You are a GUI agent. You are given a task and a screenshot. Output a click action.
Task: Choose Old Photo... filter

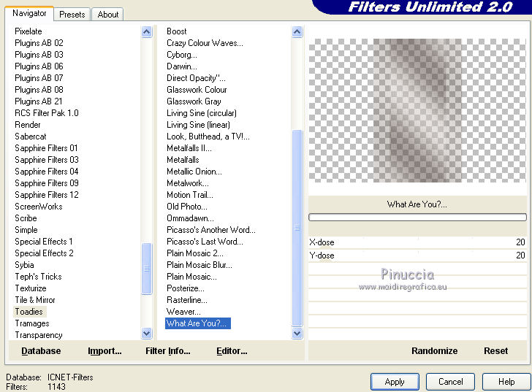click(186, 207)
